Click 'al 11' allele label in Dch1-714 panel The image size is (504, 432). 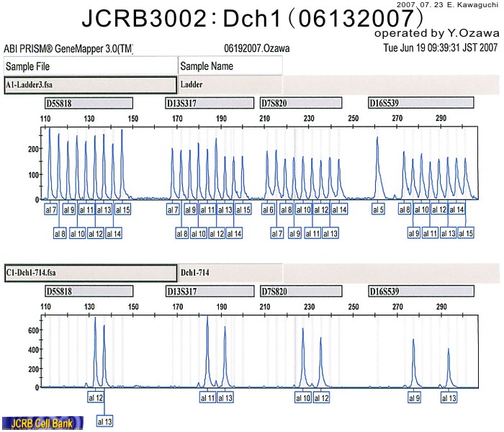[x=207, y=397]
